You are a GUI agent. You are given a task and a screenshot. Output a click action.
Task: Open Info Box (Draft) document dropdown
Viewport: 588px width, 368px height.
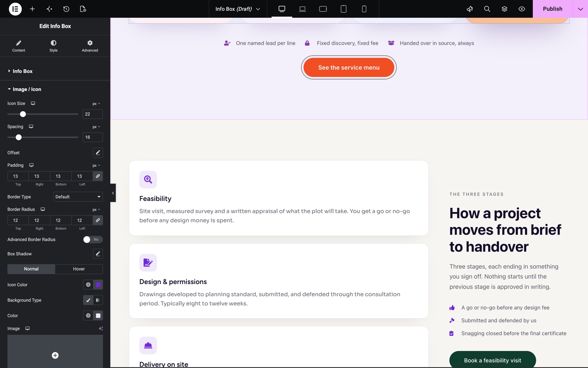(238, 9)
